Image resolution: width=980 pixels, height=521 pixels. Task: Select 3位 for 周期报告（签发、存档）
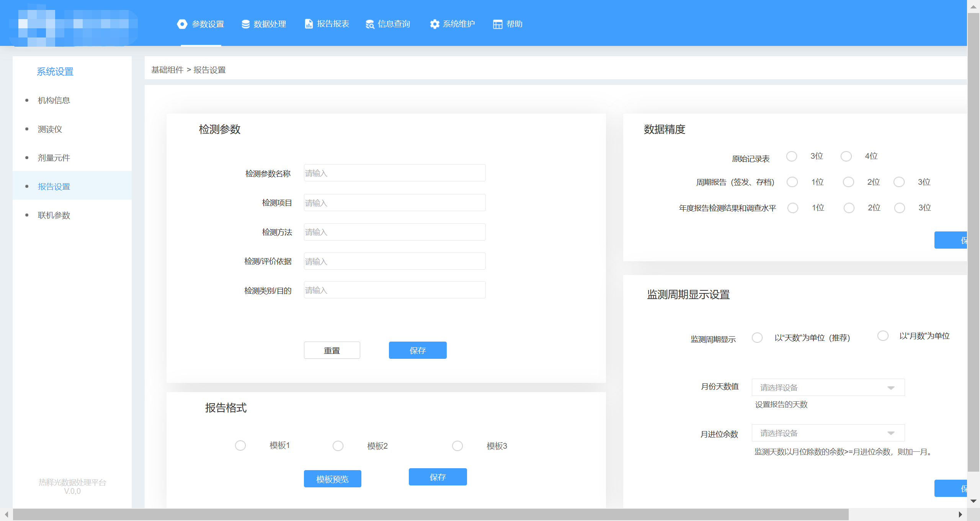[x=899, y=182]
